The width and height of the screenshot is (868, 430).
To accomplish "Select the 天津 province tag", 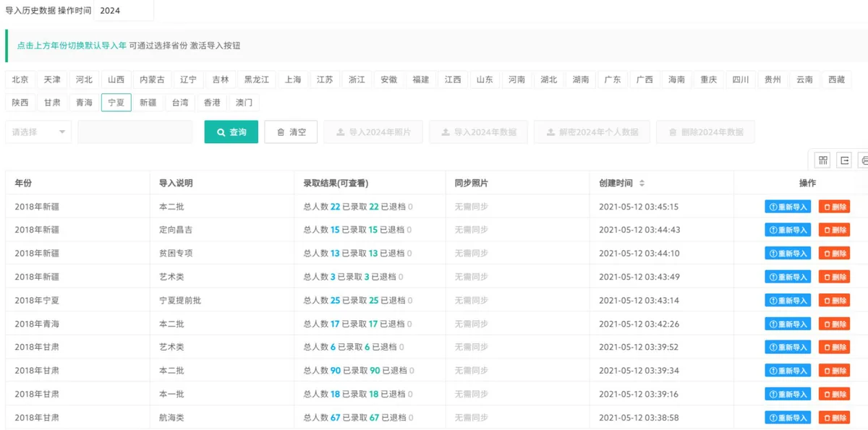I will (x=52, y=79).
